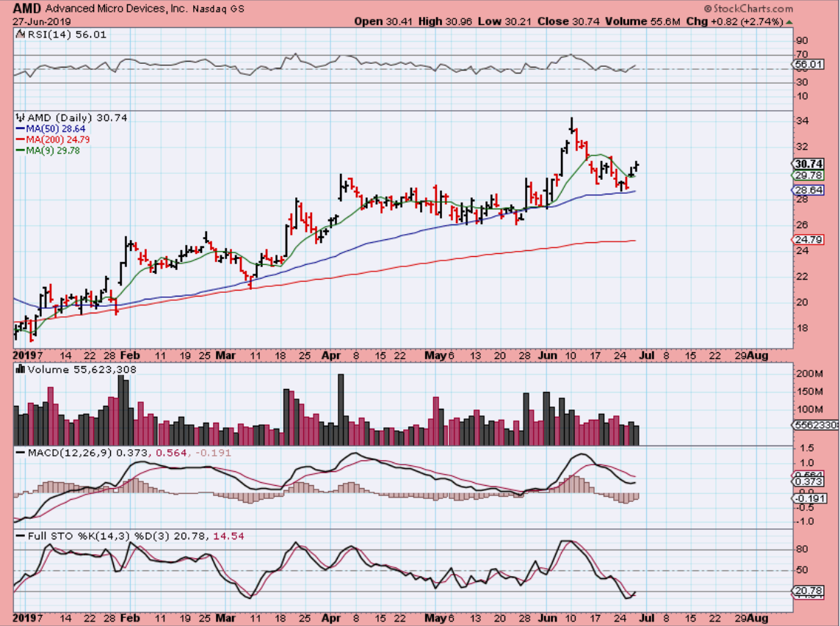Click the Volume histogram icon
The height and width of the screenshot is (626, 840).
21,369
